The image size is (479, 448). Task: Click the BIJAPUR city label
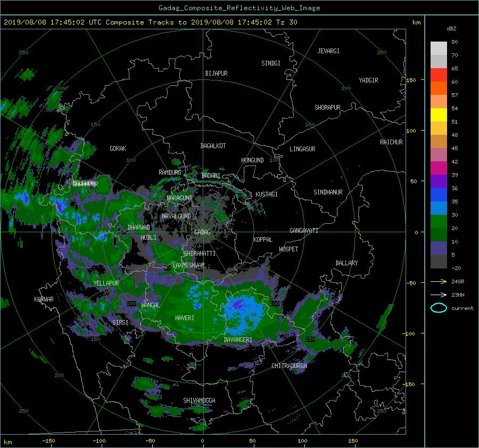(216, 74)
